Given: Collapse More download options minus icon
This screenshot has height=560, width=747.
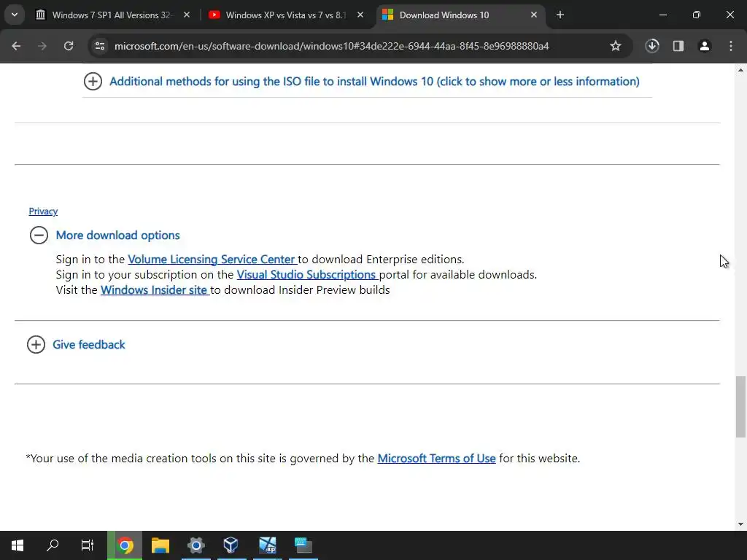Looking at the screenshot, I should pyautogui.click(x=39, y=236).
